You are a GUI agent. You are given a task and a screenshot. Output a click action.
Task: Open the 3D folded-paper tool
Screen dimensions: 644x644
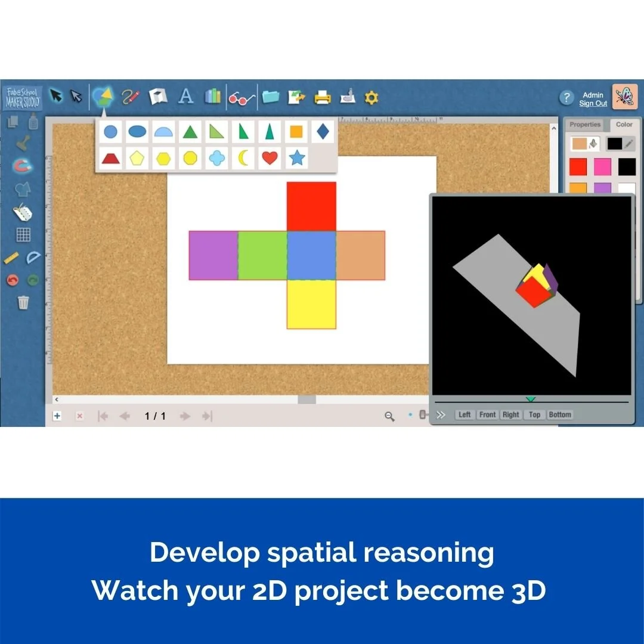click(x=158, y=97)
